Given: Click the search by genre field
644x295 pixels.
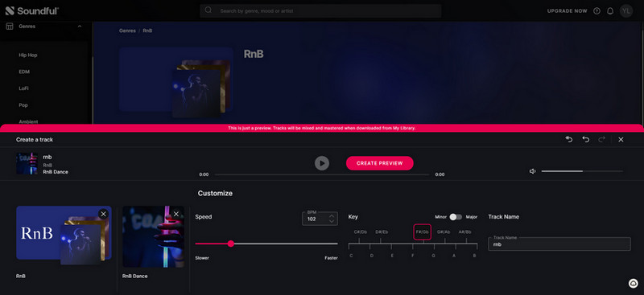Looking at the screenshot, I should coord(320,10).
